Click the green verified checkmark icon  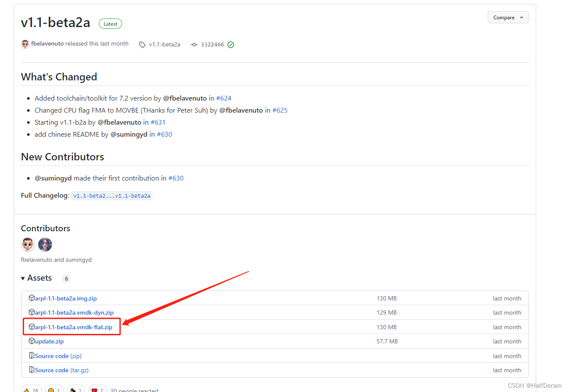(231, 45)
